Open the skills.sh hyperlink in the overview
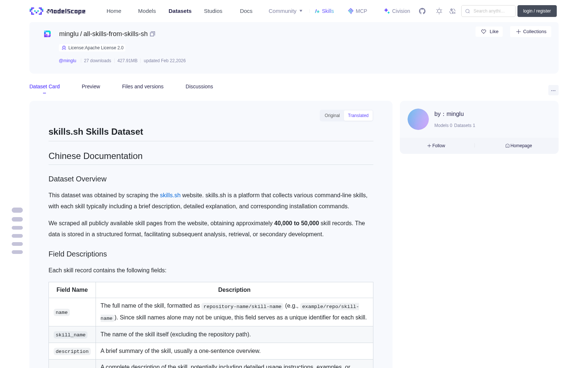588x368 pixels. point(170,195)
